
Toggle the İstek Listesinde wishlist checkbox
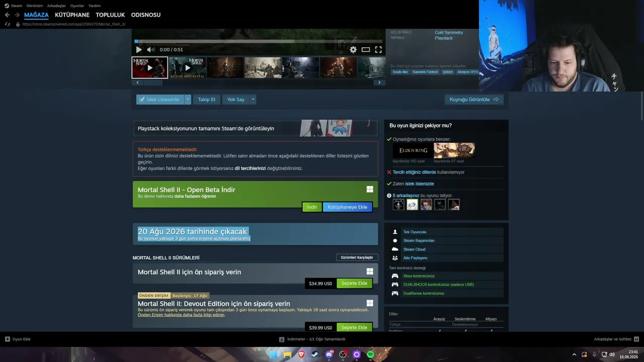[160, 100]
